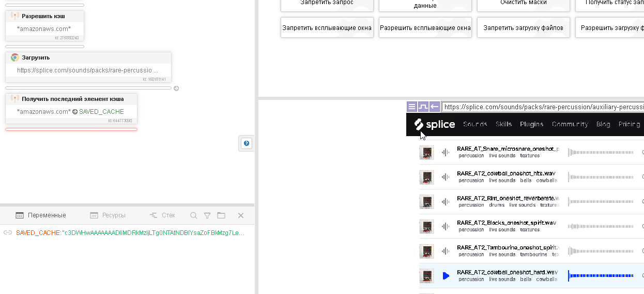This screenshot has width=644, height=294.
Task: Open Skills in Splice navigation
Action: tap(503, 124)
